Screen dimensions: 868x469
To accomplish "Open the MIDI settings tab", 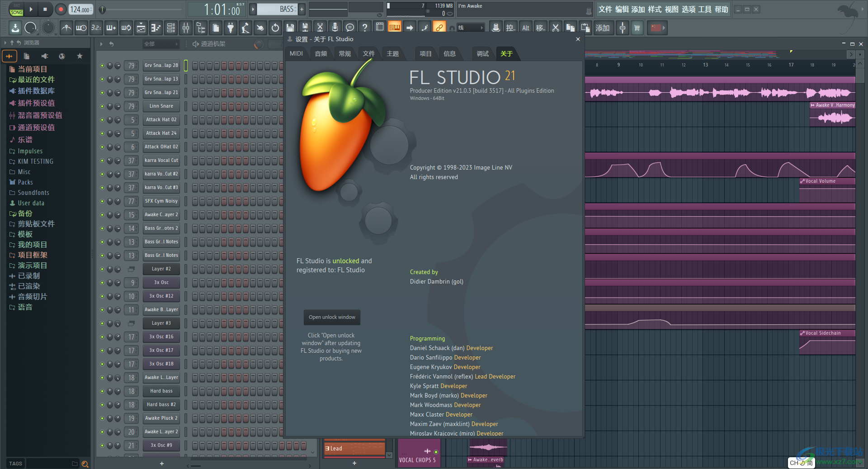I will click(x=296, y=54).
